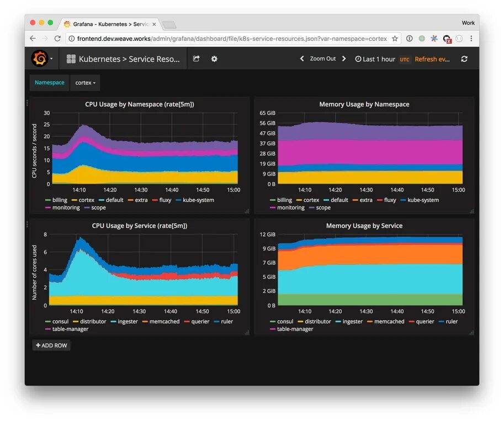Go back with browser back arrow

tap(33, 38)
